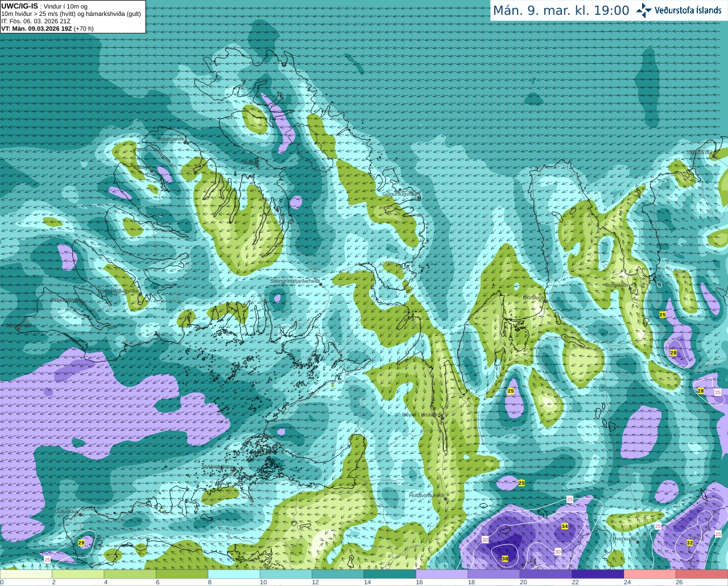Click the legend tick label '16'

418,583
